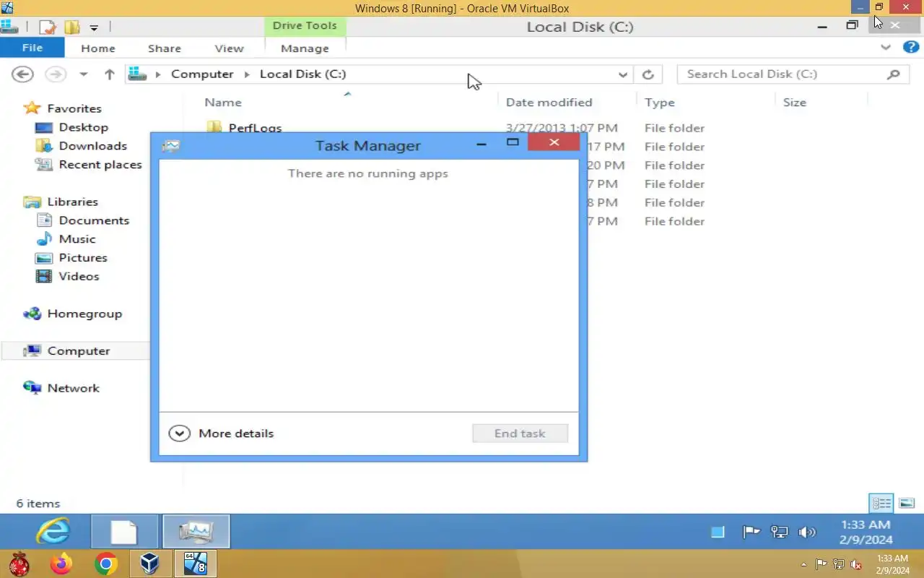Viewport: 924px width, 578px height.
Task: Click the Explorer Forward arrow button
Action: [x=56, y=74]
